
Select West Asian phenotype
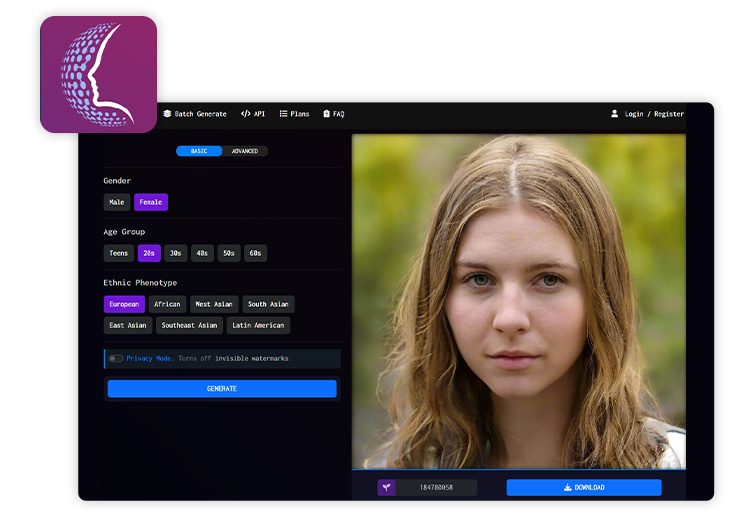[x=214, y=304]
